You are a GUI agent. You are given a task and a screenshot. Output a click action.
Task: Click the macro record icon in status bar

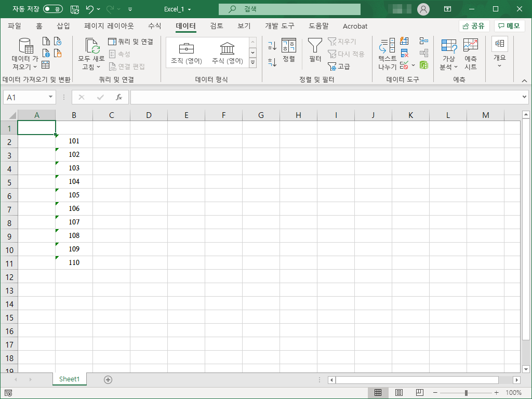coord(8,393)
